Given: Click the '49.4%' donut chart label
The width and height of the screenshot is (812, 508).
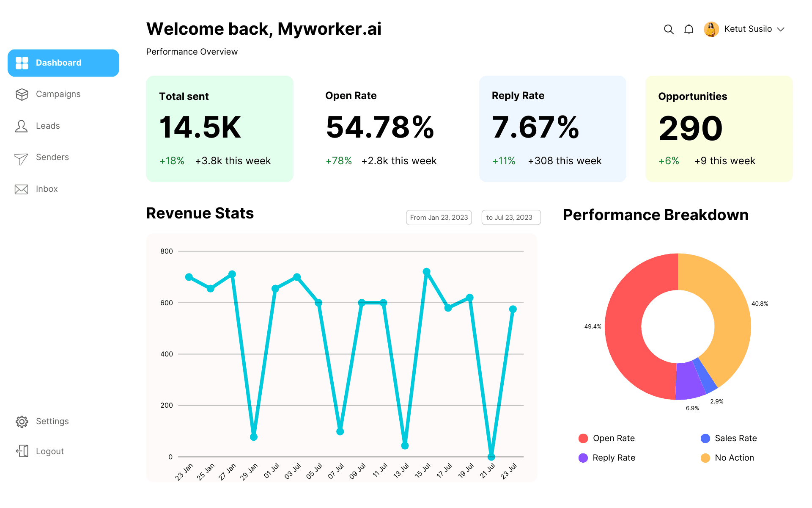Looking at the screenshot, I should (x=593, y=327).
